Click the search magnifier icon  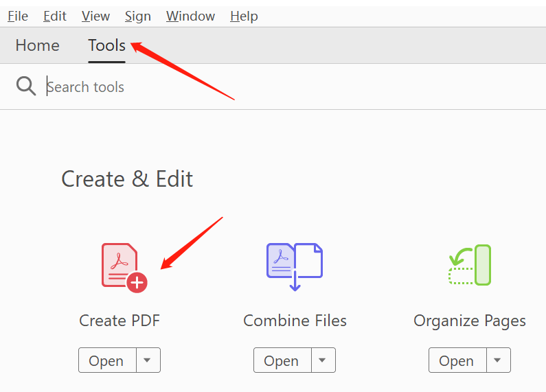click(26, 87)
